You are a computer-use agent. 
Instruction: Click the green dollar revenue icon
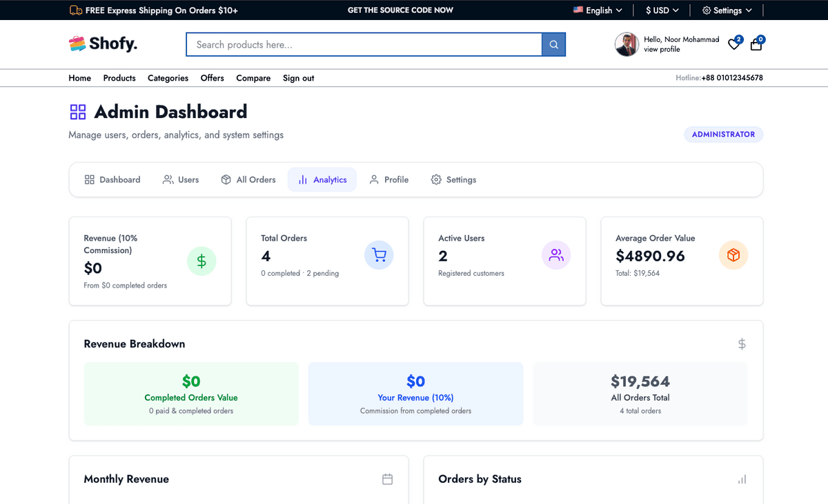(x=201, y=261)
